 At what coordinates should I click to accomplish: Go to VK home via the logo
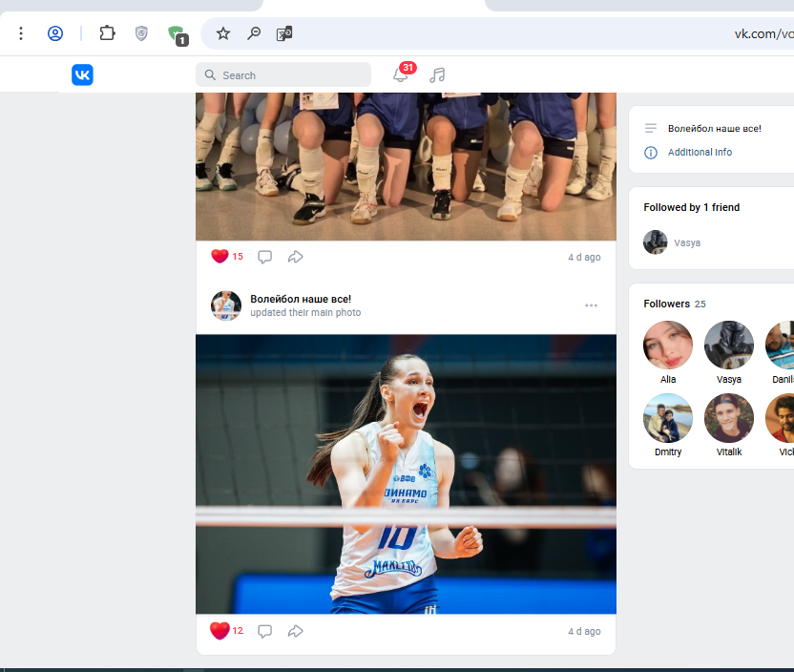(82, 75)
